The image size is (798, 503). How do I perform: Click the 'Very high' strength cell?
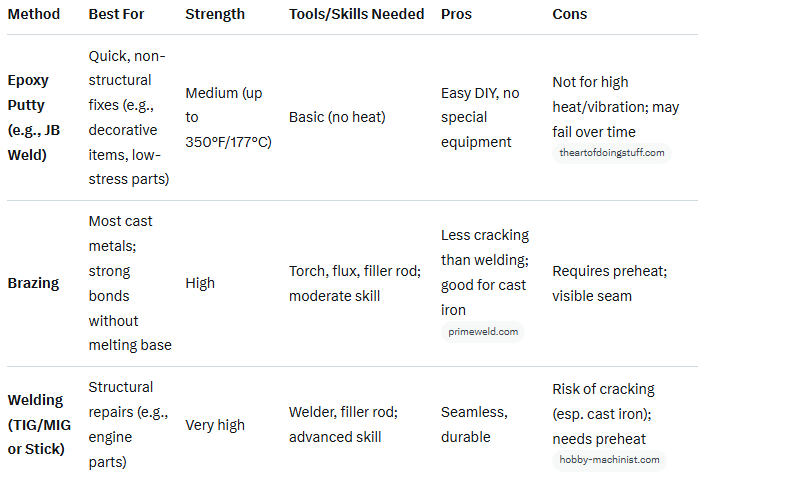215,425
